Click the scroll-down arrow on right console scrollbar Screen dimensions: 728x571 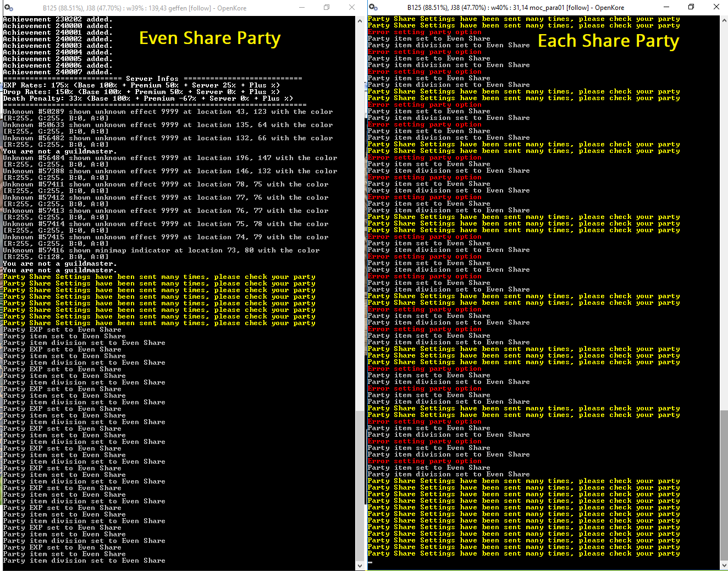coord(724,565)
